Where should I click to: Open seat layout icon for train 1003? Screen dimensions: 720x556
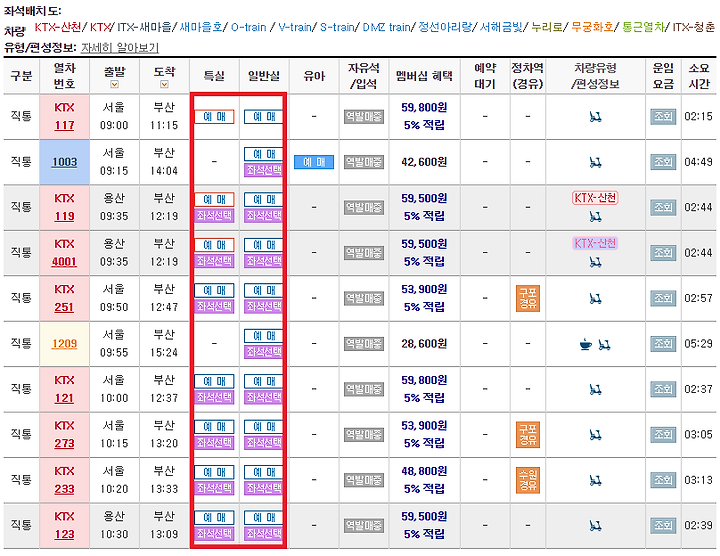596,162
